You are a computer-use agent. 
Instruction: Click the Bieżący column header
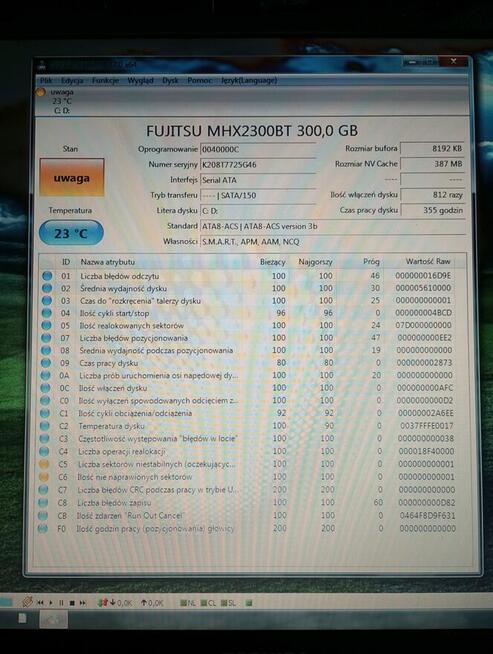click(x=272, y=262)
